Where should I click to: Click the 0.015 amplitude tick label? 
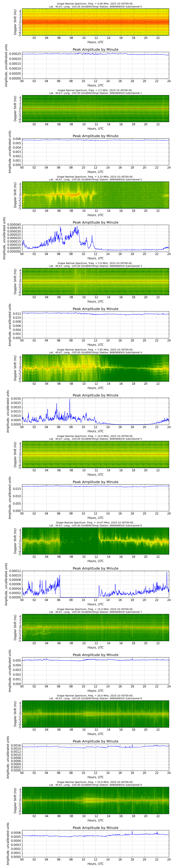click(17, 489)
